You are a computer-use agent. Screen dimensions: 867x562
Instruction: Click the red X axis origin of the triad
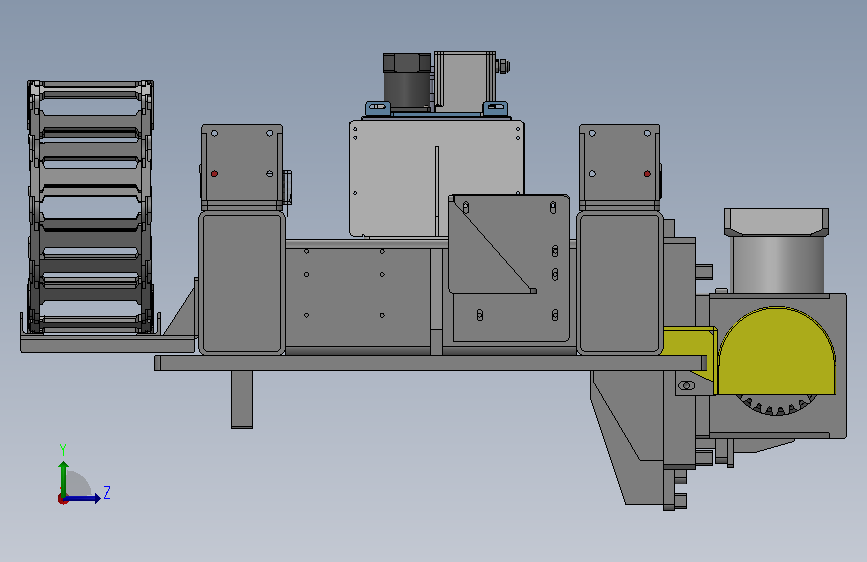[62, 499]
